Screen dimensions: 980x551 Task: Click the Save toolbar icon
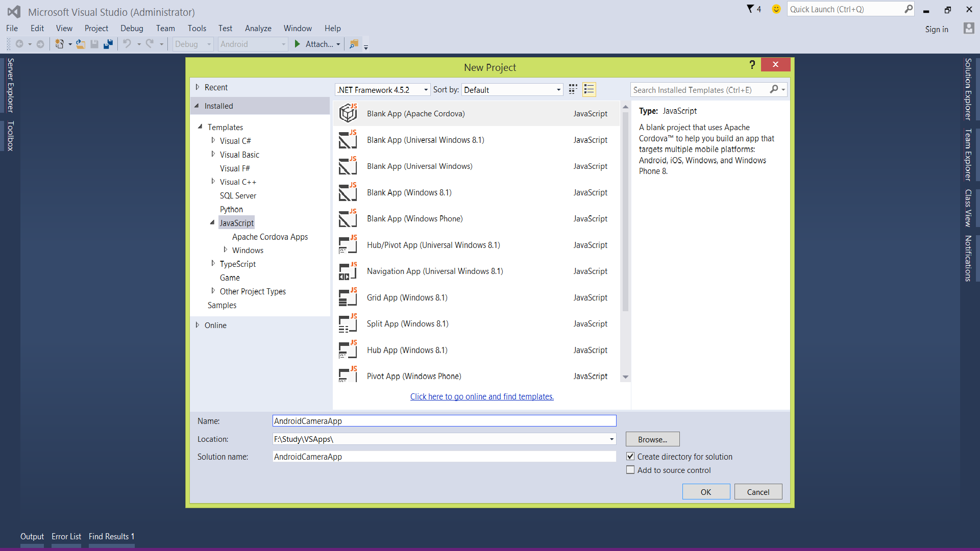point(94,44)
